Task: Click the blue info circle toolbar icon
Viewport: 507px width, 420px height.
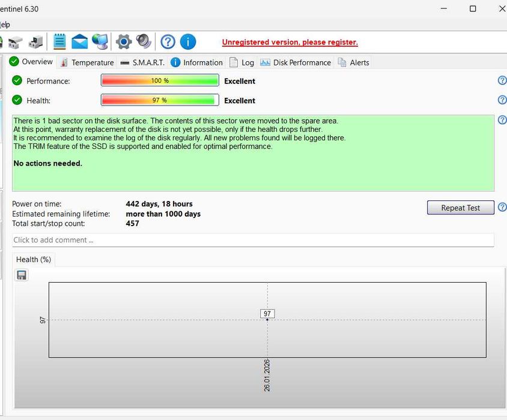Action: coord(188,41)
